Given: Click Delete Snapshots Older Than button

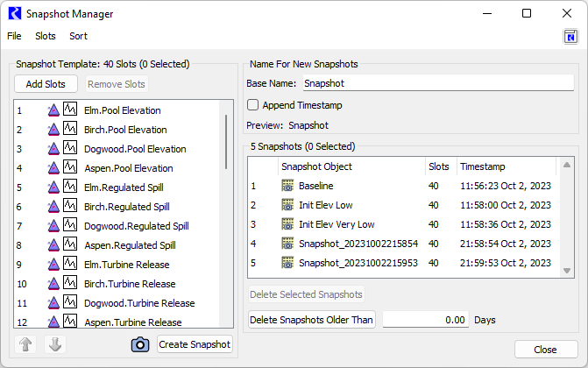Looking at the screenshot, I should [312, 320].
